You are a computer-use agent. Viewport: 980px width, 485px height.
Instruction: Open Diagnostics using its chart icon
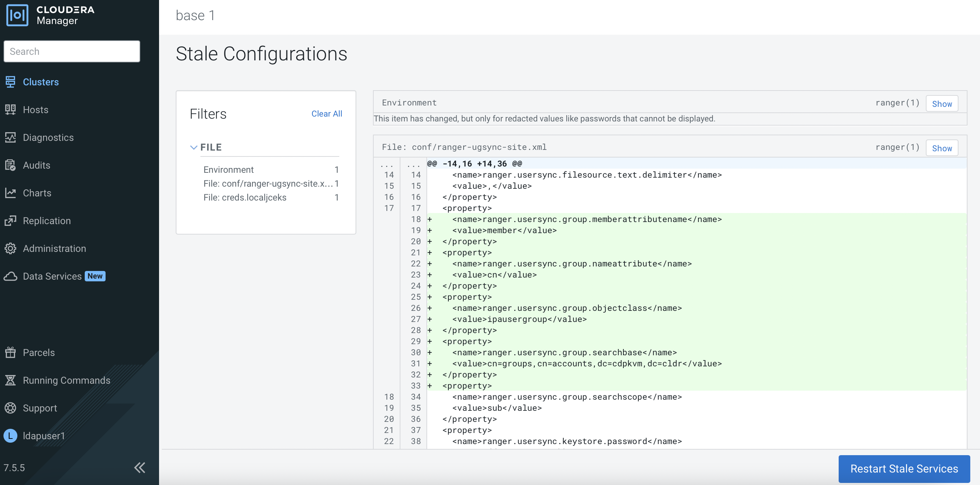(x=10, y=137)
